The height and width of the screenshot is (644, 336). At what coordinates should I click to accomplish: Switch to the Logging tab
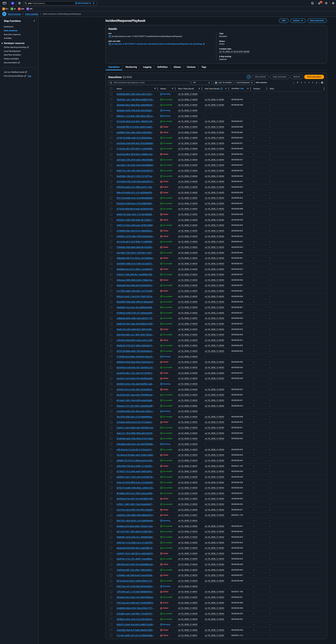click(x=147, y=67)
